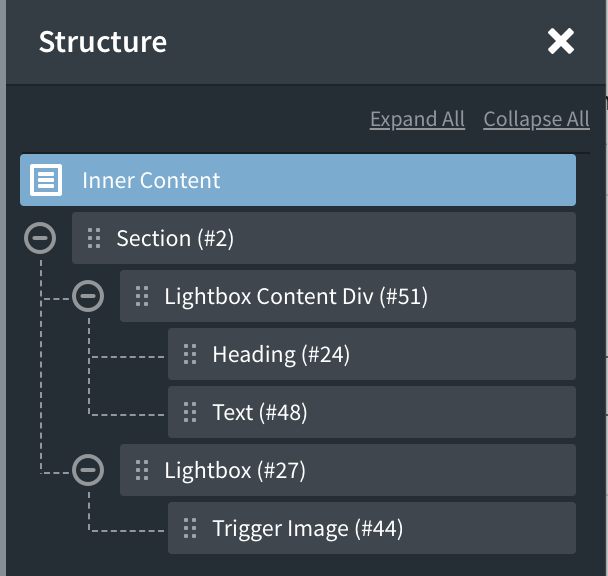Select the Inner Content row
The width and height of the screenshot is (608, 576).
(300, 181)
